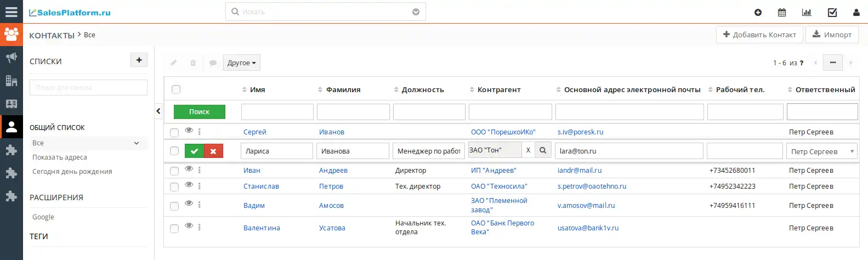The image size is (868, 260).
Task: Select the Показать адреса list
Action: coord(60,157)
